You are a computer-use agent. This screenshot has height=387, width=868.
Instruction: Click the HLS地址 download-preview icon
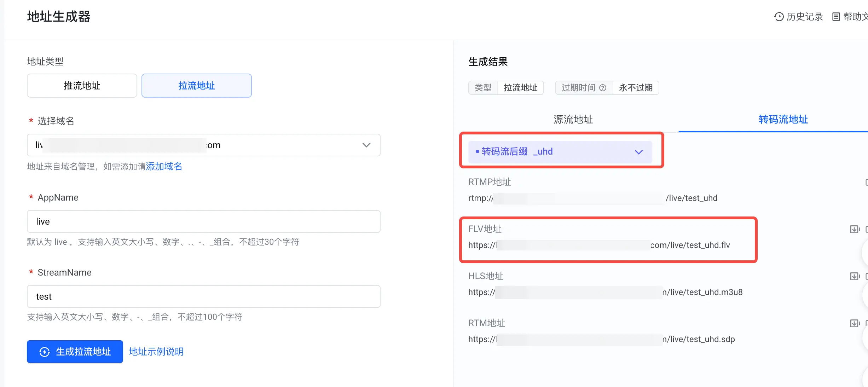pos(855,276)
